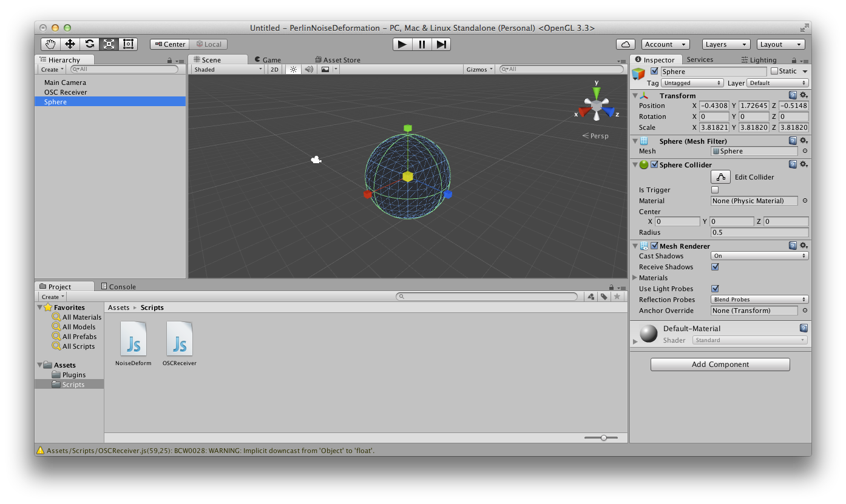This screenshot has height=504, width=846.
Task: Open the Layers dropdown
Action: (726, 44)
